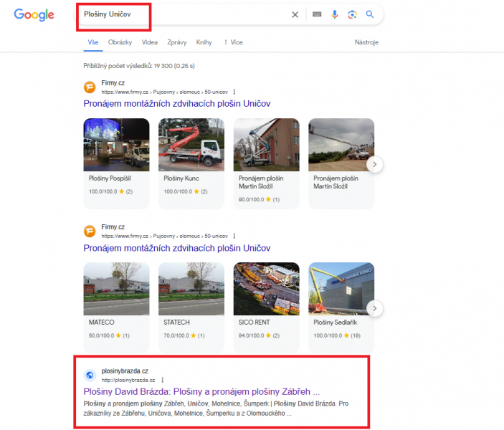Open the Plošiny Pospíšil card thumbnail

tap(116, 145)
